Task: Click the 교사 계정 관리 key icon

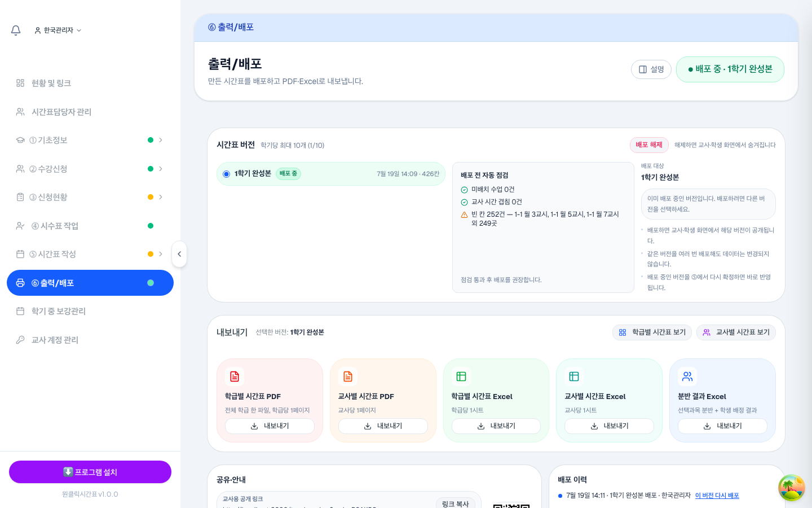Action: [x=20, y=340]
